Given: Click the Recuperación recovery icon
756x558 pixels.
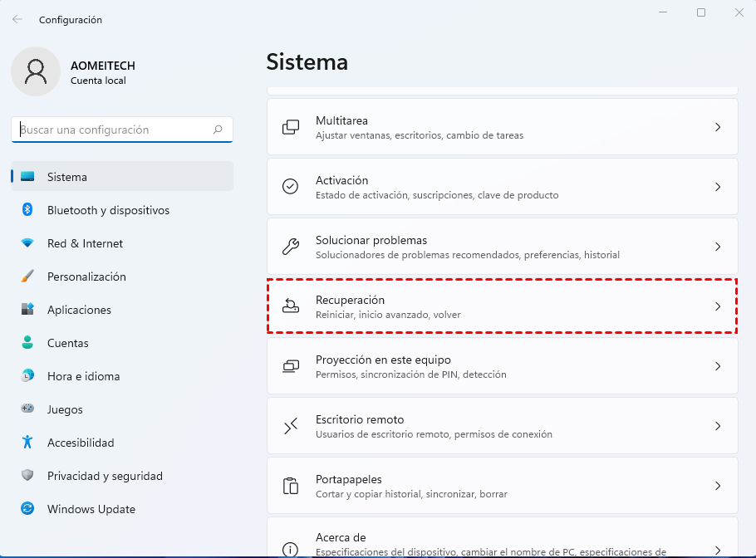Looking at the screenshot, I should 290,306.
